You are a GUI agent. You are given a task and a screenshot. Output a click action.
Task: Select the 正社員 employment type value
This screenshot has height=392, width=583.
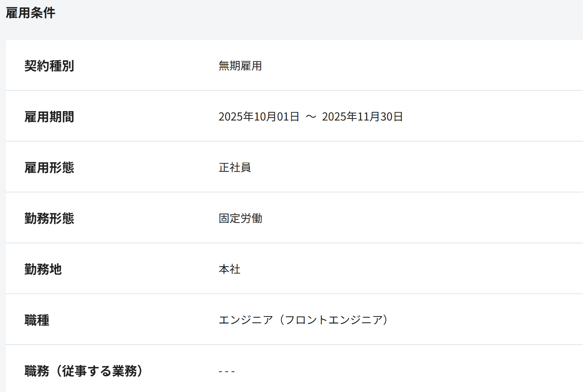(x=235, y=167)
